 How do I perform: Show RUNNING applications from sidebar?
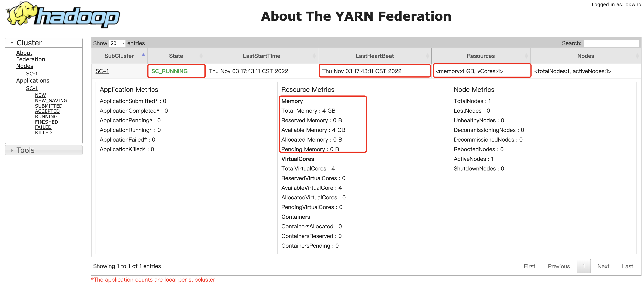tap(46, 117)
